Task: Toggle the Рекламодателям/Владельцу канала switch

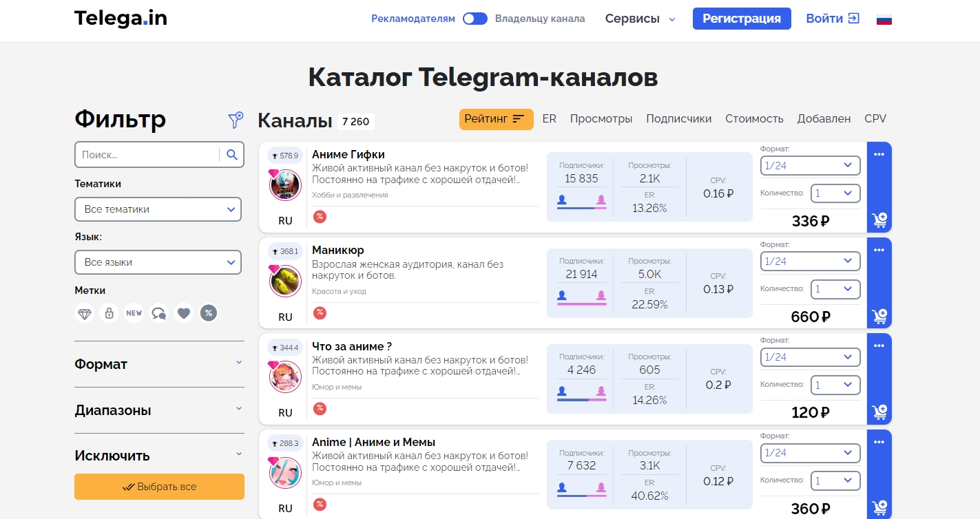Action: tap(475, 19)
